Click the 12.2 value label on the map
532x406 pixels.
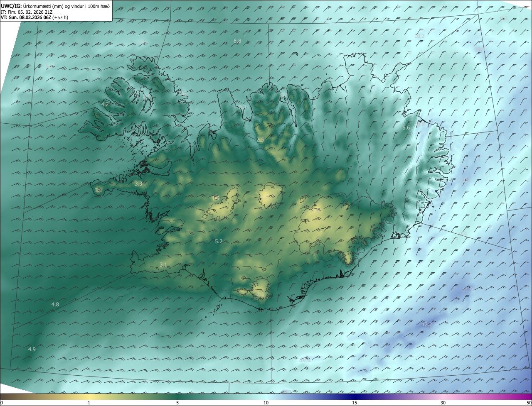tap(427, 324)
